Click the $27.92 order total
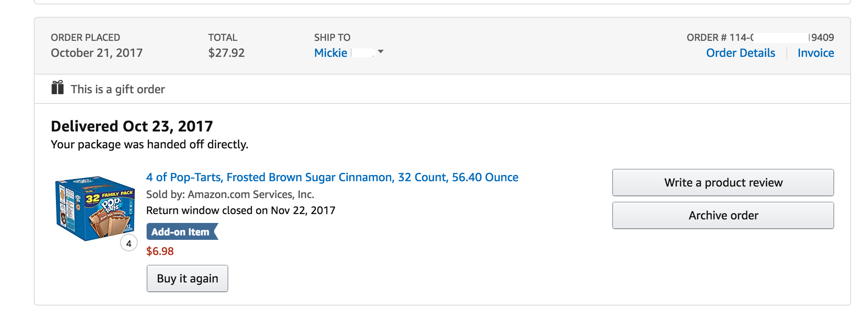868x318 pixels. (x=227, y=53)
